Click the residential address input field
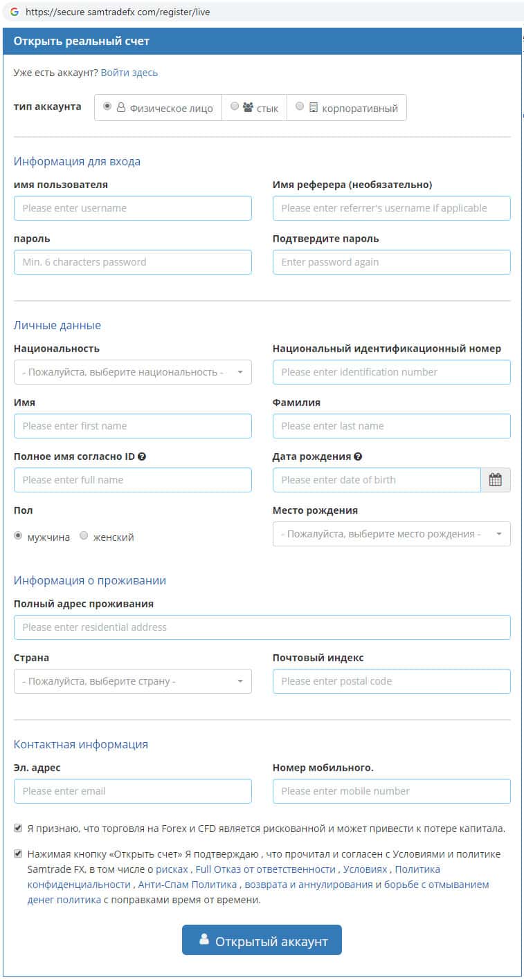Screen dimensions: 524x980 (262, 627)
